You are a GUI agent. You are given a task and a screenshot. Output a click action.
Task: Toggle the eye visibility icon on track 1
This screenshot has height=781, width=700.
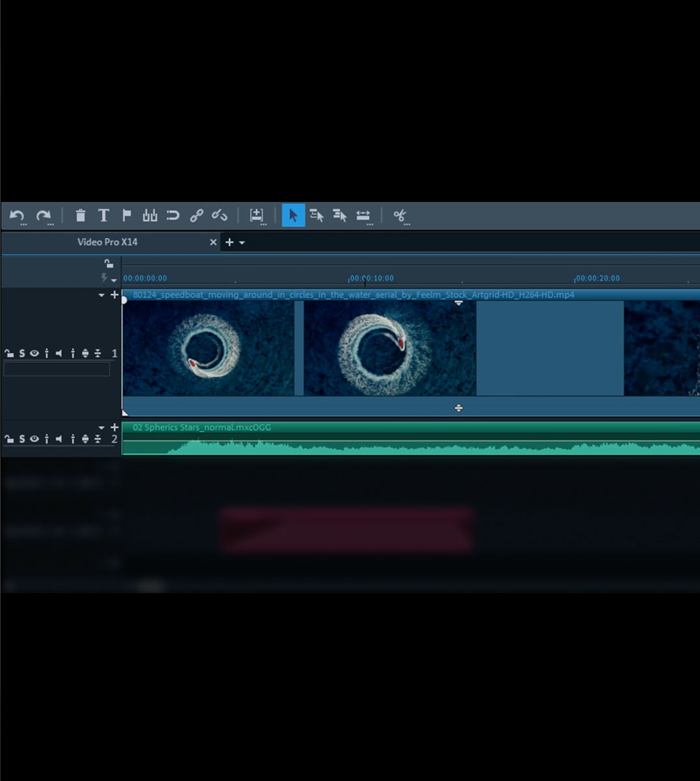pos(34,353)
